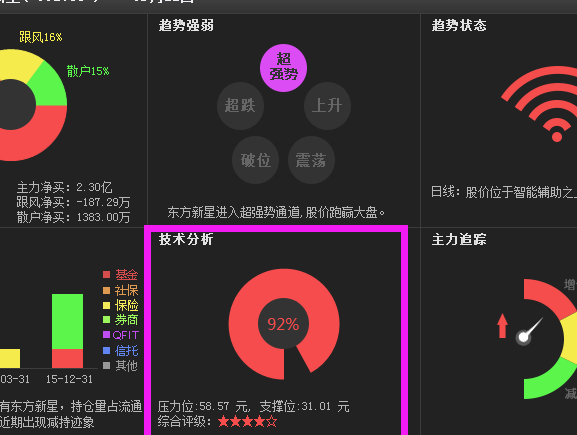Click the green 券商 legend square
Viewport: 577px width, 435px height.
tap(107, 319)
